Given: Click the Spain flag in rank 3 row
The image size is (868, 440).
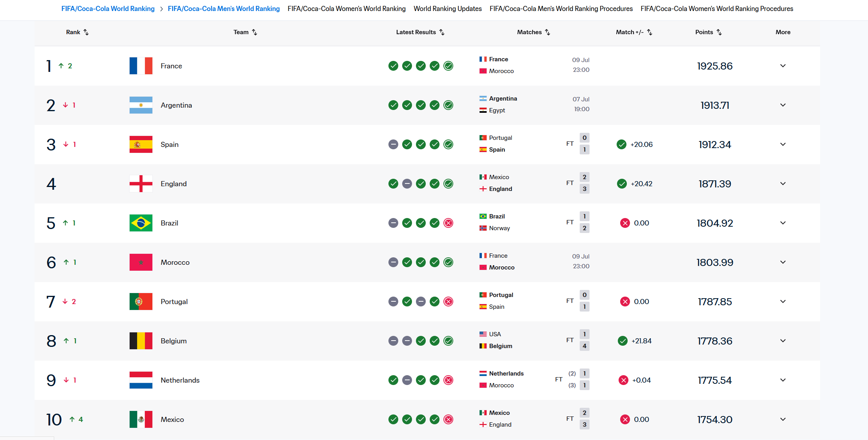Looking at the screenshot, I should tap(141, 145).
